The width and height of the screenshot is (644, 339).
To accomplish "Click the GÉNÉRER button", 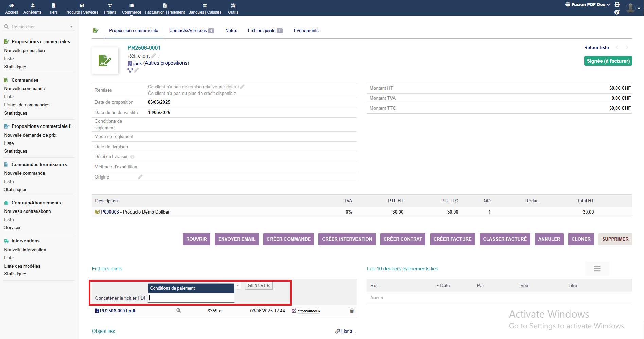I will coord(259,286).
